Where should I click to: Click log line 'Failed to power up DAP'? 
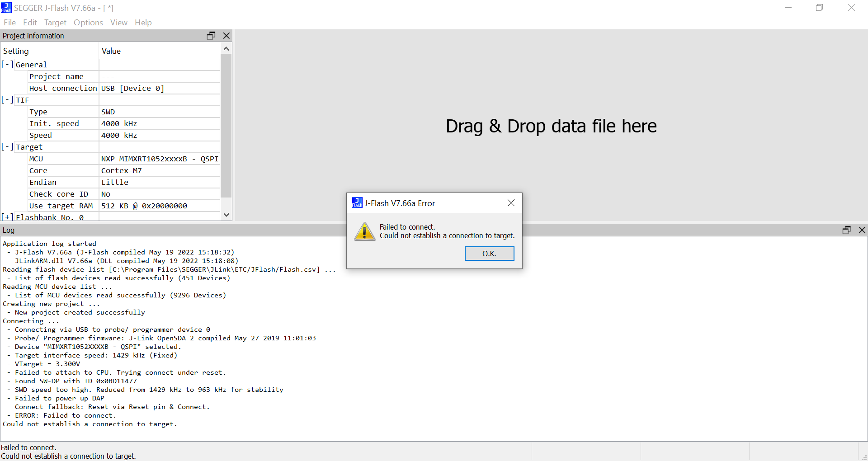pos(60,398)
